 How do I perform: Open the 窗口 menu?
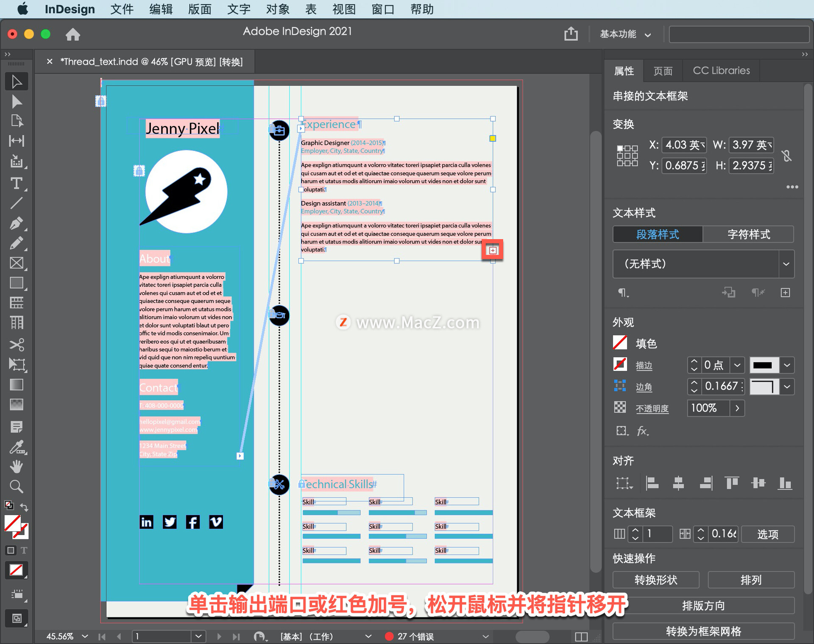tap(383, 9)
